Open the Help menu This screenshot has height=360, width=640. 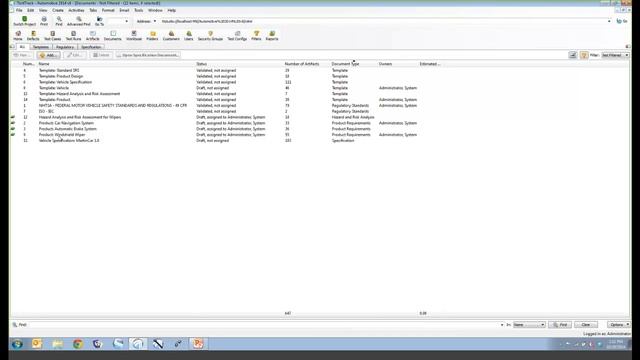point(172,10)
